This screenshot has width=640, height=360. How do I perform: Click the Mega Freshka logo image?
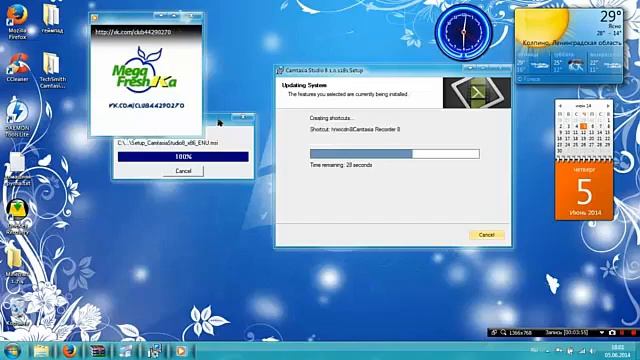click(144, 69)
